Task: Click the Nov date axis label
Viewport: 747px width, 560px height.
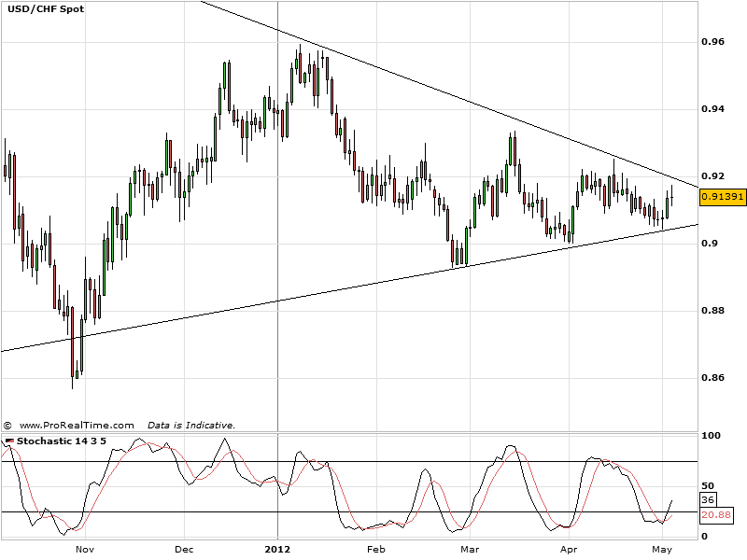Action: (x=85, y=550)
